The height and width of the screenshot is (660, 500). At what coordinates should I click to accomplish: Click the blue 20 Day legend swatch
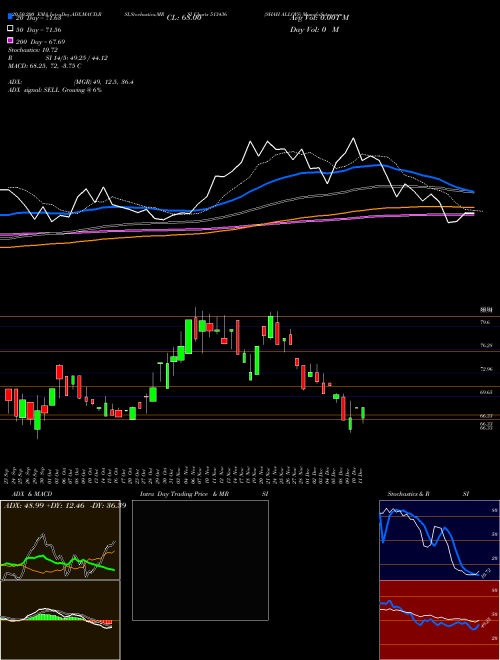(x=10, y=17)
